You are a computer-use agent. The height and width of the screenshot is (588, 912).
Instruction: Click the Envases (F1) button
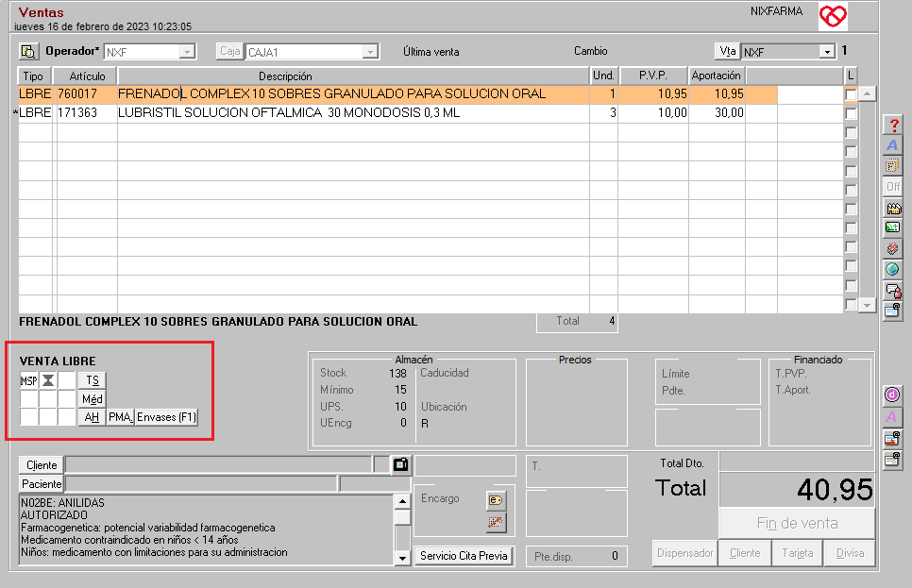166,417
